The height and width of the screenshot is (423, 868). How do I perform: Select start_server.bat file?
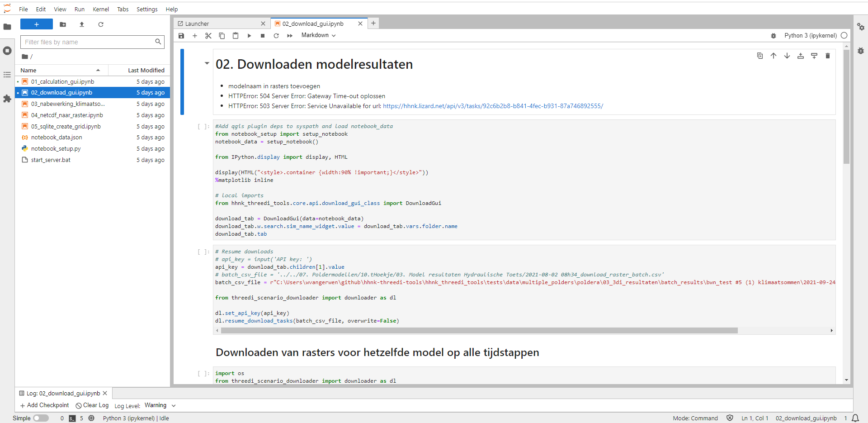click(x=92, y=160)
